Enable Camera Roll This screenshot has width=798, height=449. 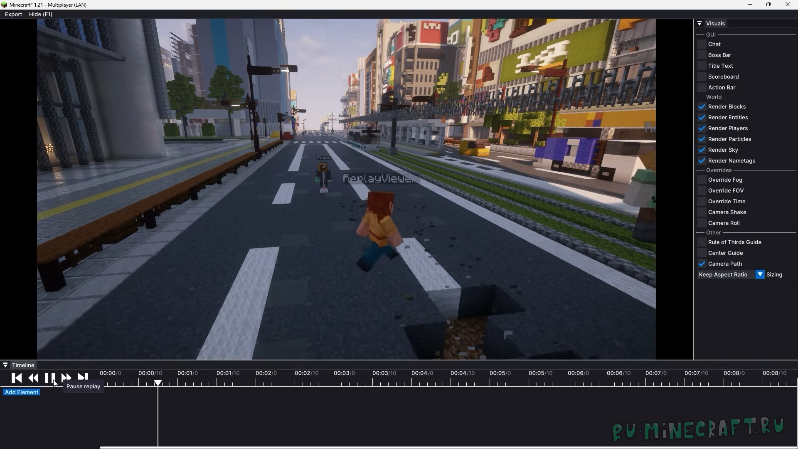pos(702,223)
